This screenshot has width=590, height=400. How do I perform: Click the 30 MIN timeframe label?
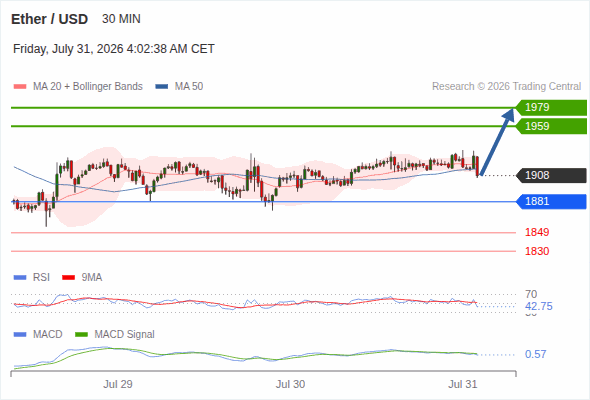pyautogui.click(x=121, y=19)
